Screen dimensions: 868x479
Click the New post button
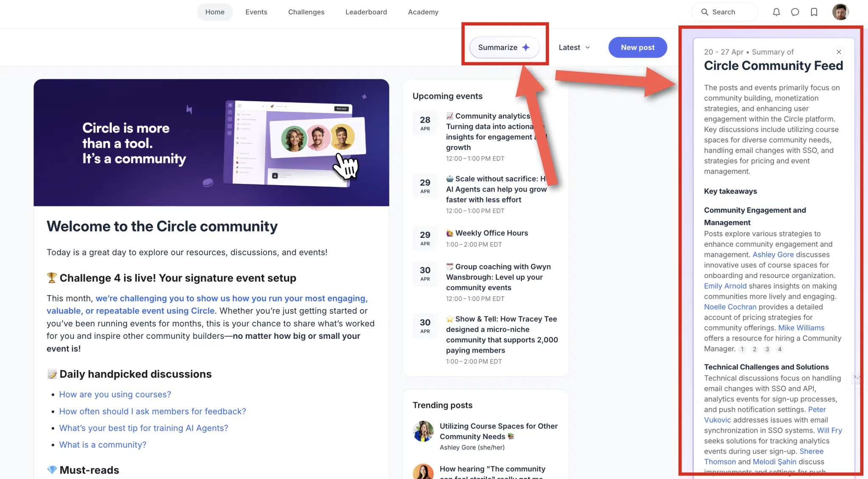coord(637,47)
